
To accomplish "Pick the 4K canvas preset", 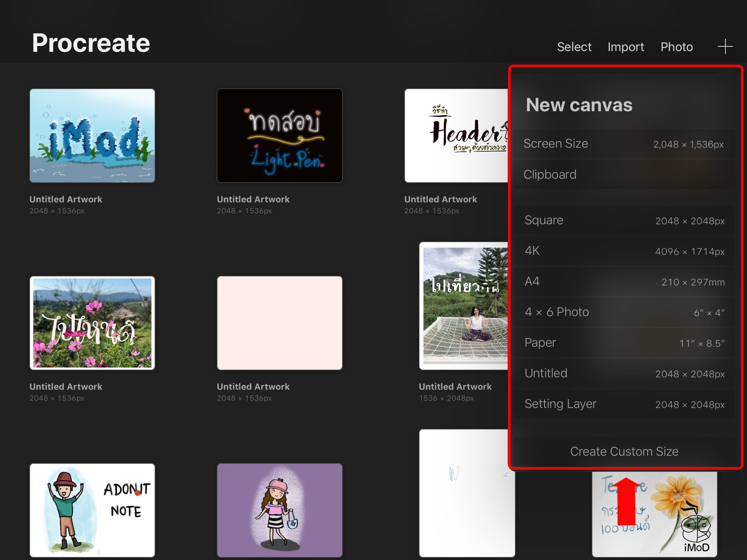I will pos(624,251).
